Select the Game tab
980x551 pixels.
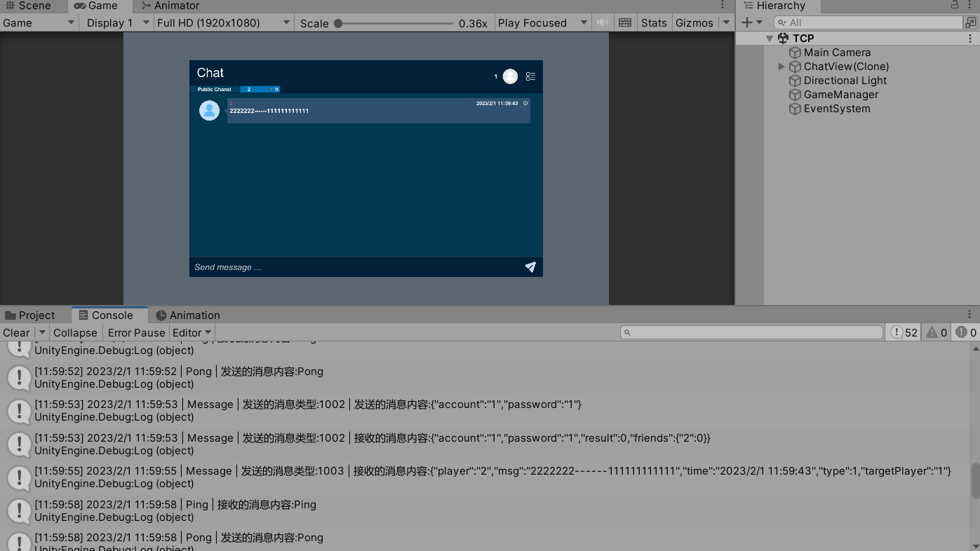click(96, 6)
